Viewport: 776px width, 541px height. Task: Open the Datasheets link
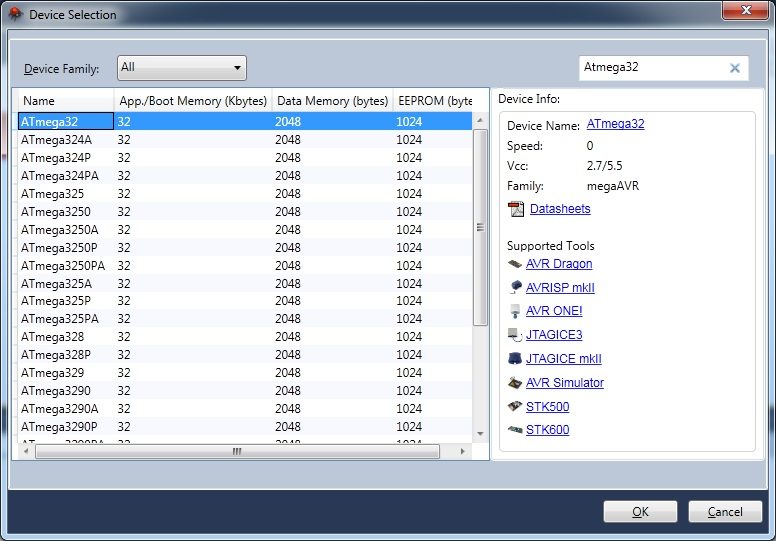(560, 209)
